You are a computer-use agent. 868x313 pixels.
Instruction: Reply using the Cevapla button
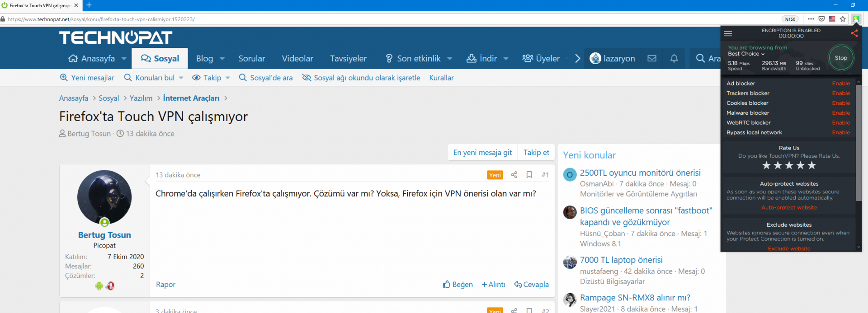click(531, 285)
